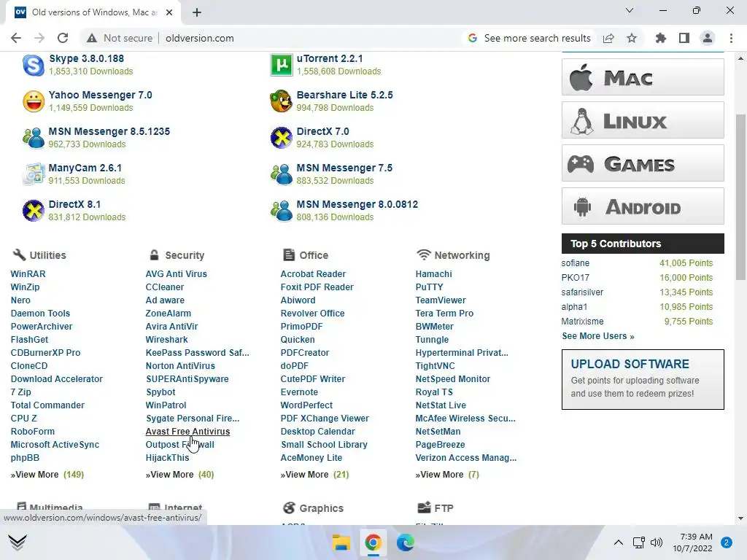
Task: Open the WinRAR link
Action: click(28, 274)
